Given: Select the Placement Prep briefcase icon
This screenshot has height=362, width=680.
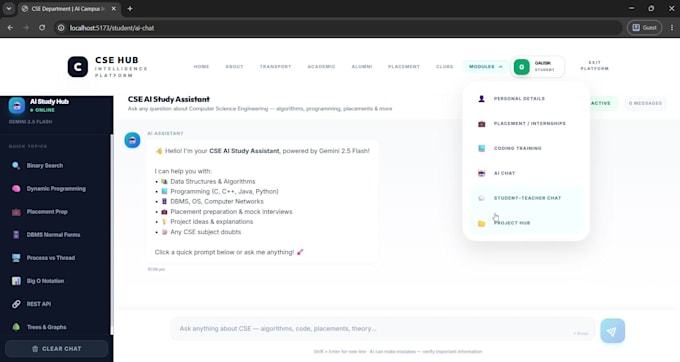Looking at the screenshot, I should pos(16,212).
